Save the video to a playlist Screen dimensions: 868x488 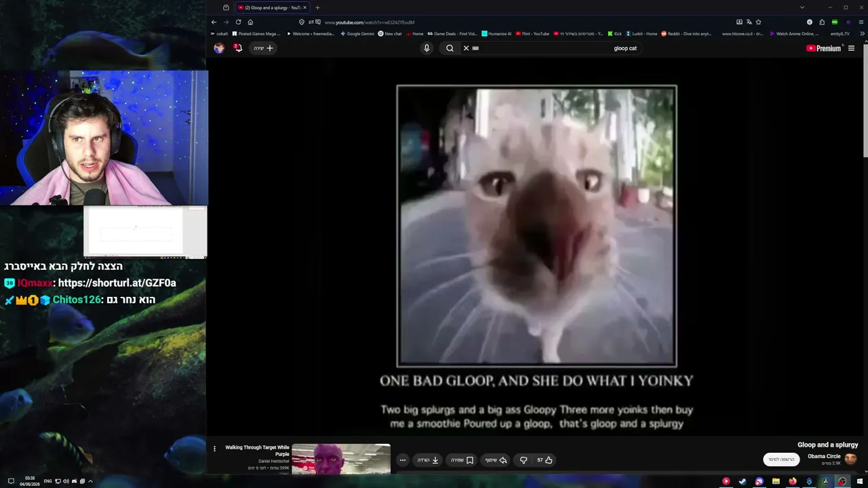[462, 460]
